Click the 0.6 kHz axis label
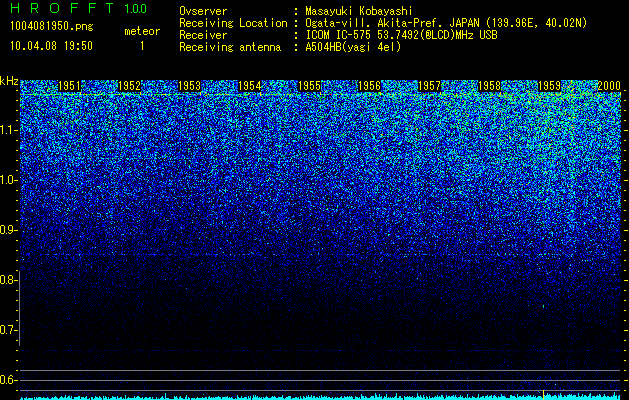 (8, 380)
